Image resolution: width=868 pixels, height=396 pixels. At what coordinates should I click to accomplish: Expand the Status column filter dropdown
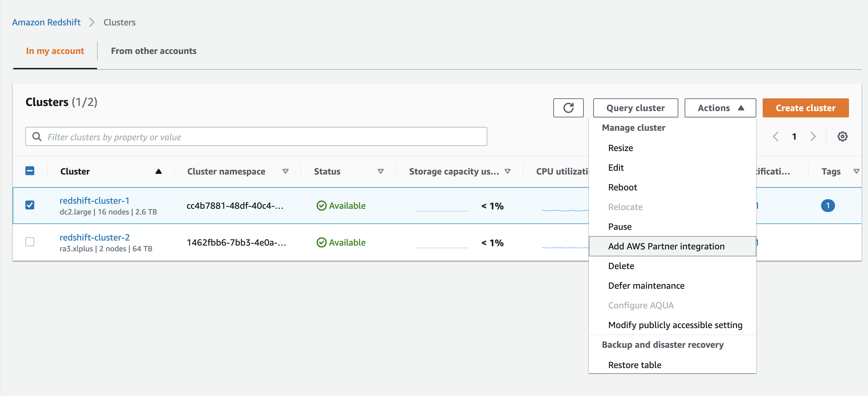click(x=381, y=171)
